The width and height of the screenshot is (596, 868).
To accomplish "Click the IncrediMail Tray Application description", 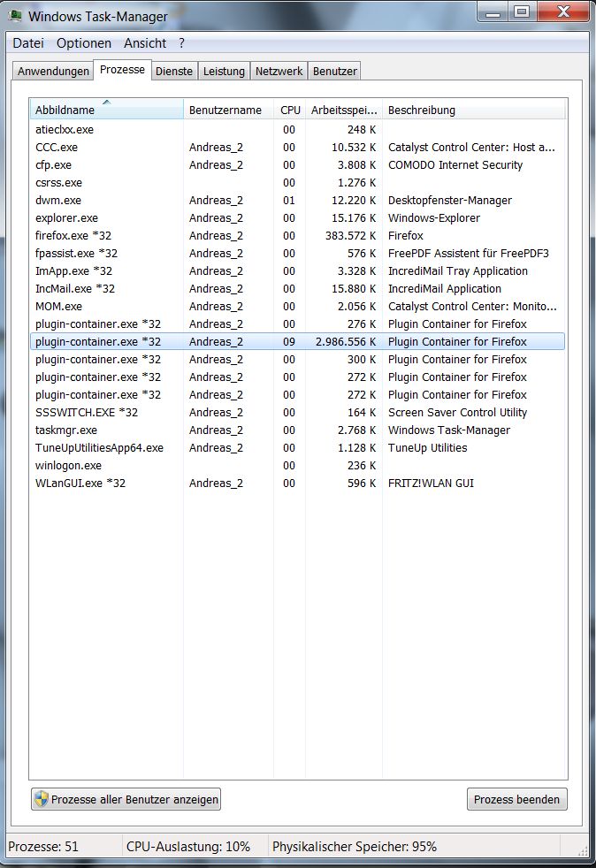I will [x=457, y=271].
